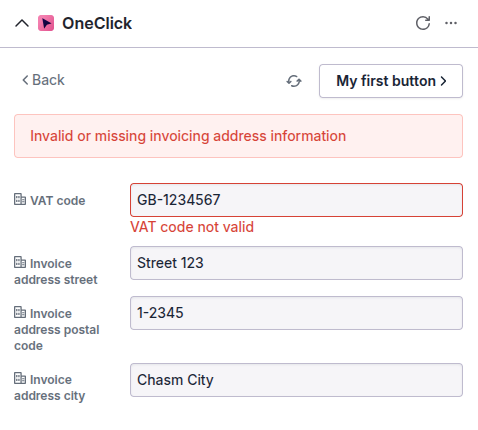478x430 pixels.
Task: Click the OneClick panel title text
Action: (x=97, y=23)
